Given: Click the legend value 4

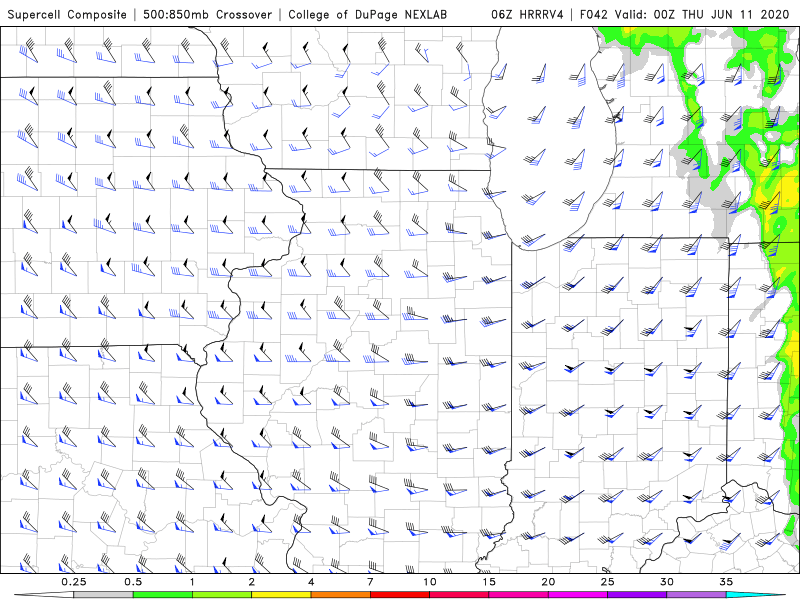Looking at the screenshot, I should coord(311,582).
